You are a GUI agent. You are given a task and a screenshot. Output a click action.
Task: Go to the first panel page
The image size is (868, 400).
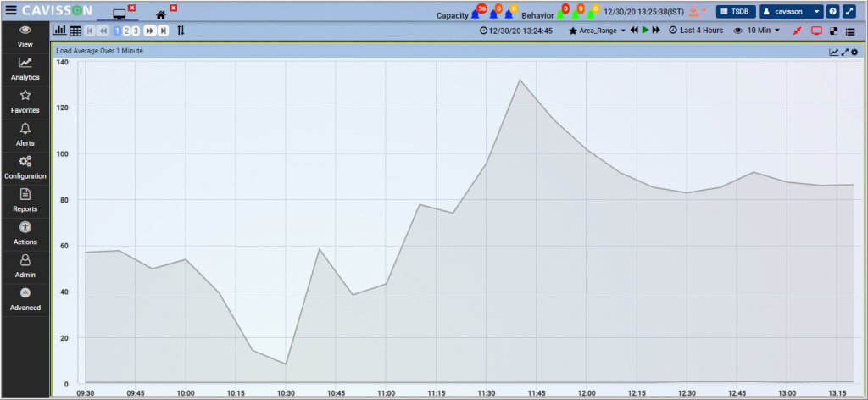(90, 31)
